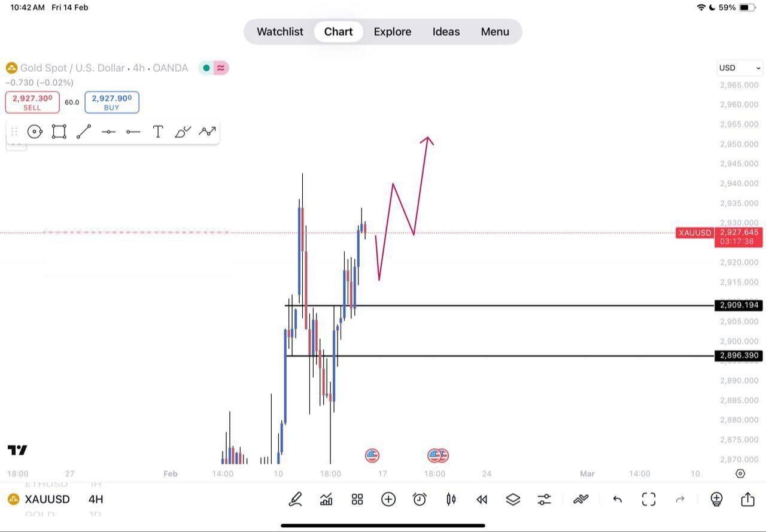The height and width of the screenshot is (532, 766).
Task: Tap the BUY 2,927.90 button
Action: (x=112, y=102)
